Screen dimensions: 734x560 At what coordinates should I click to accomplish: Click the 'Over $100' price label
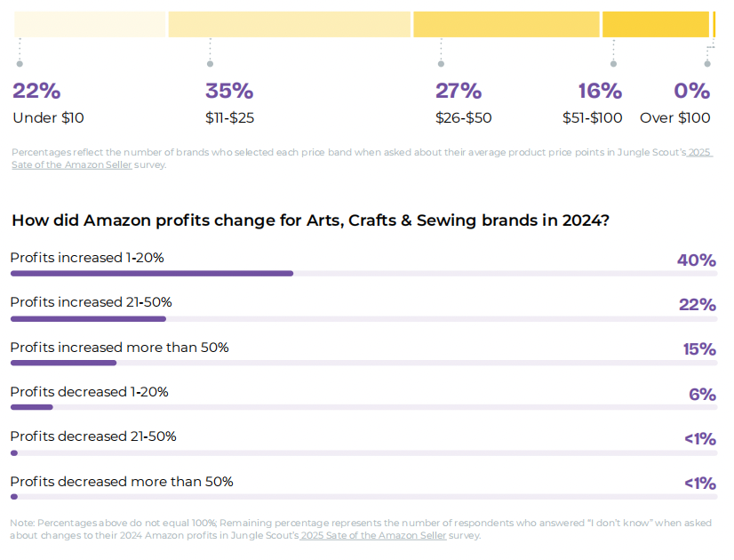(x=675, y=118)
